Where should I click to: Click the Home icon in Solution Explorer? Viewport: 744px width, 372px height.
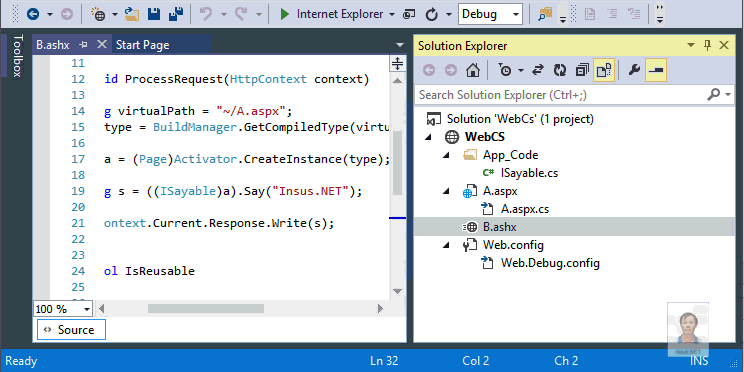473,71
